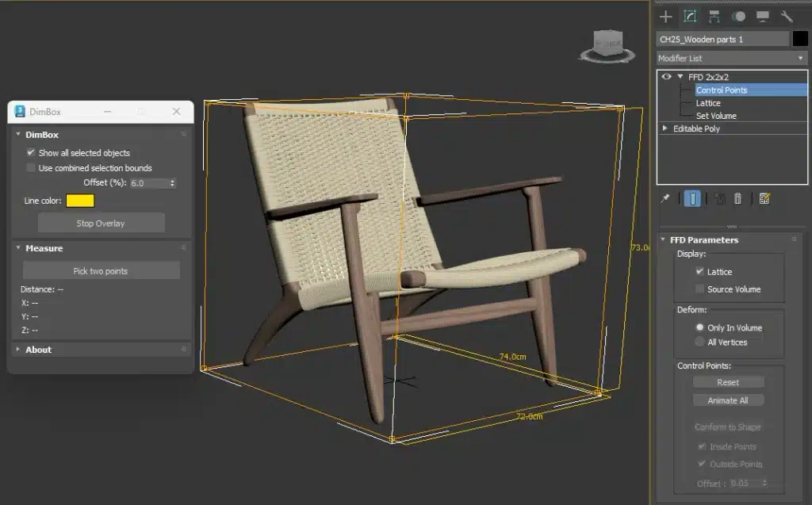The image size is (812, 505).
Task: Click Conform to Shape button
Action: (x=728, y=427)
